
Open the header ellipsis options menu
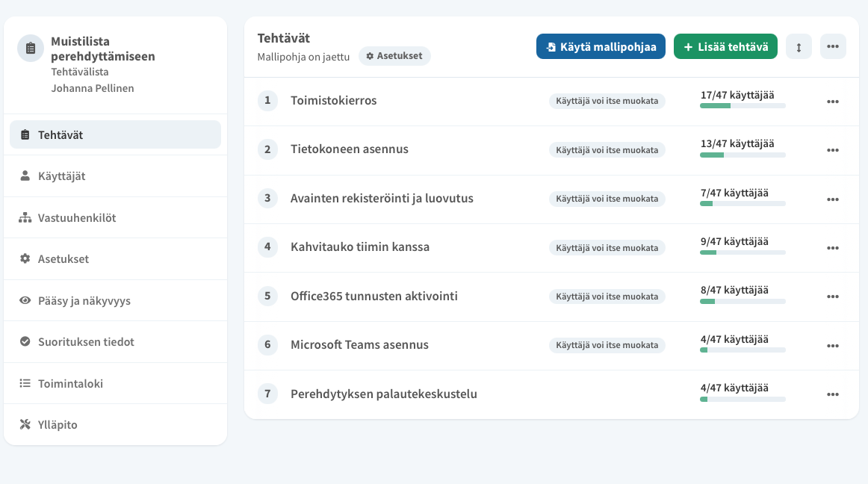pyautogui.click(x=833, y=46)
